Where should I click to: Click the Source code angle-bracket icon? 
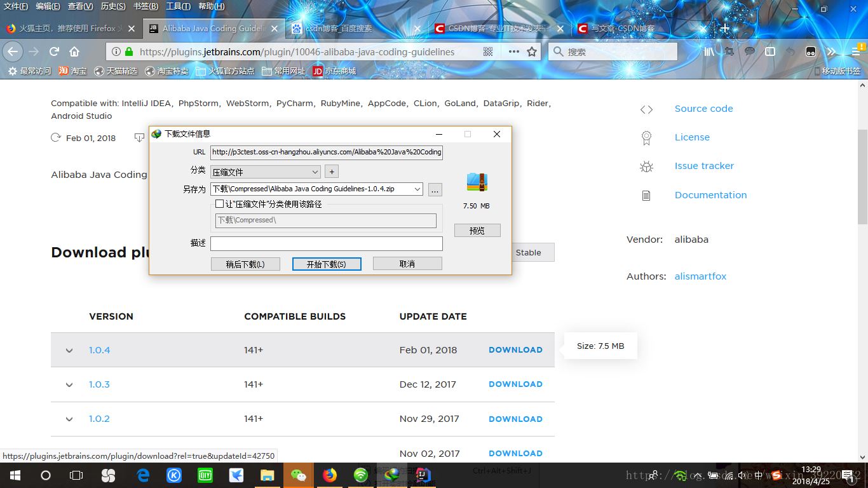point(646,109)
